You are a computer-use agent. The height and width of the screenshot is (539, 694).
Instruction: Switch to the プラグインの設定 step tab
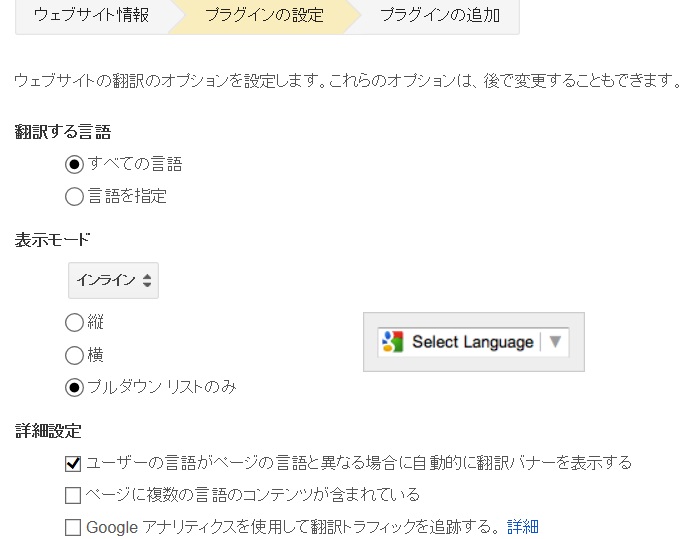(x=264, y=15)
